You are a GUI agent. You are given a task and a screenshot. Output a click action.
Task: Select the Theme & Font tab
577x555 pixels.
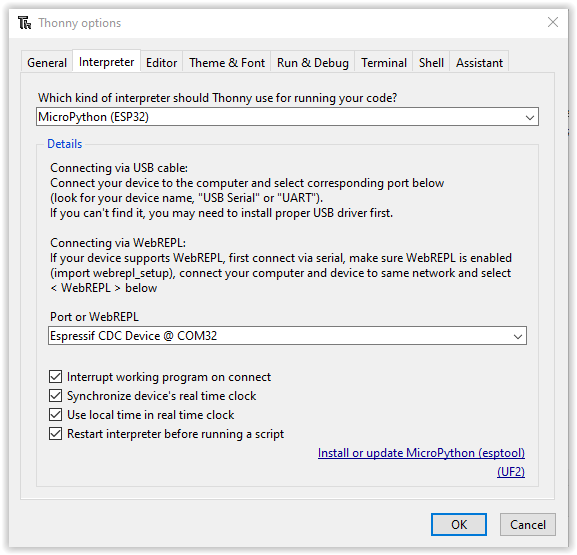point(227,63)
